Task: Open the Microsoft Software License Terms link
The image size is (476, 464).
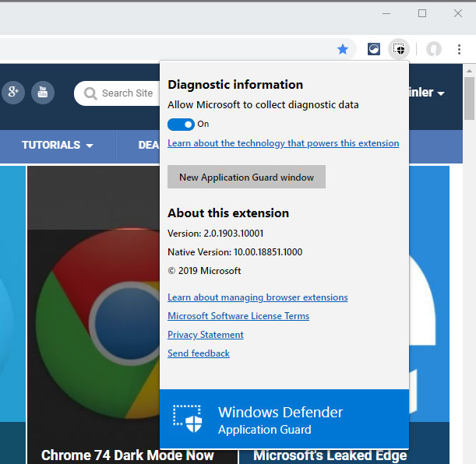Action: pos(238,316)
